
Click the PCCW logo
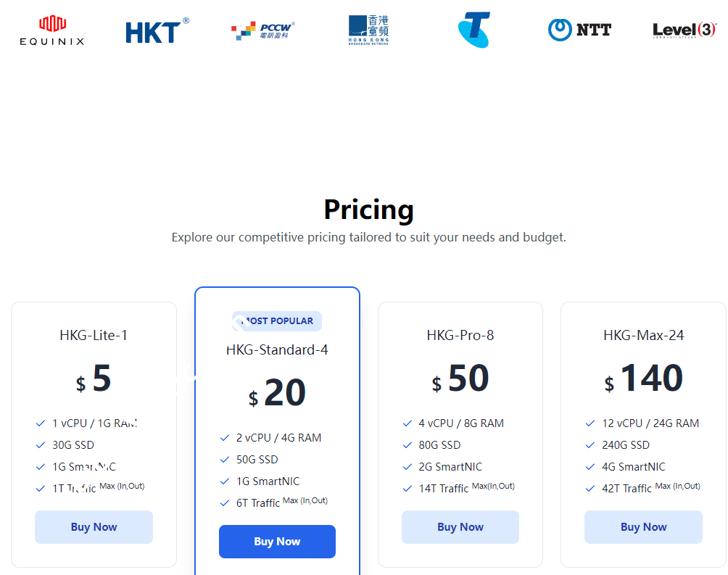262,30
